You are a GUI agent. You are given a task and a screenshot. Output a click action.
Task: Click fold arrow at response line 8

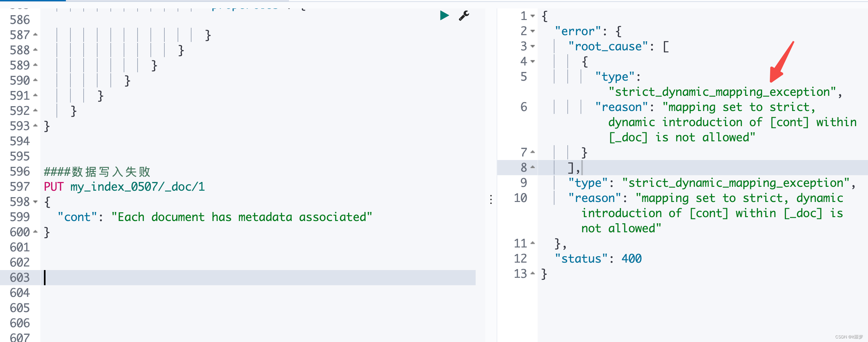532,167
